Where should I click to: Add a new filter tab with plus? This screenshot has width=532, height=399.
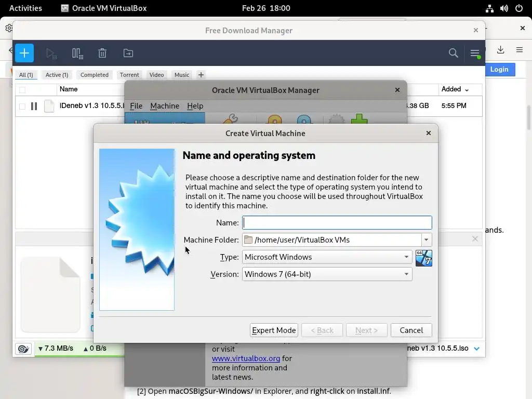coord(201,75)
